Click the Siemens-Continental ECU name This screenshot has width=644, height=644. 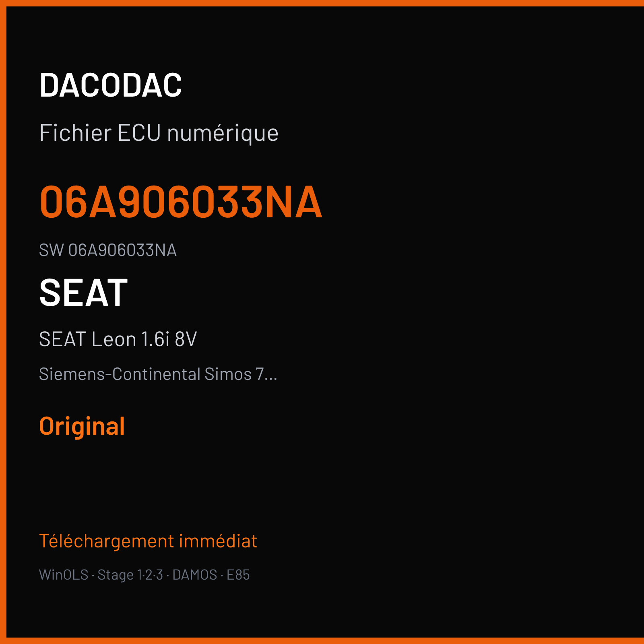(x=120, y=374)
